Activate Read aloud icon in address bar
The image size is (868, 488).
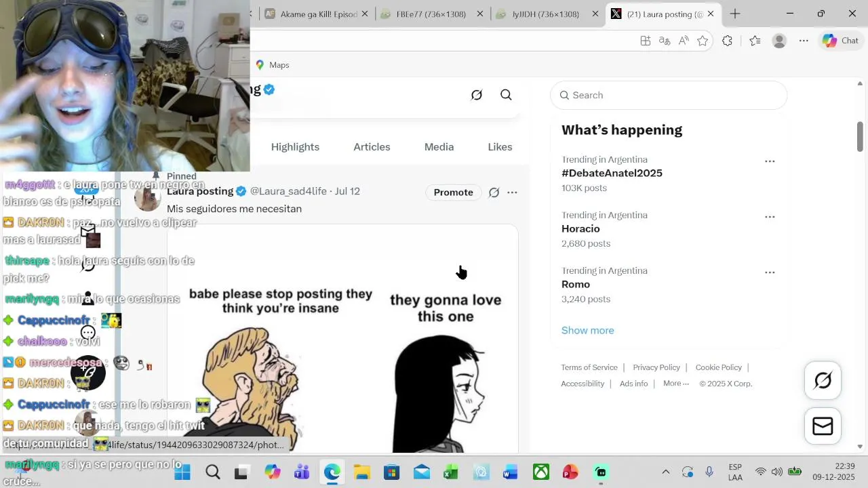tap(684, 41)
